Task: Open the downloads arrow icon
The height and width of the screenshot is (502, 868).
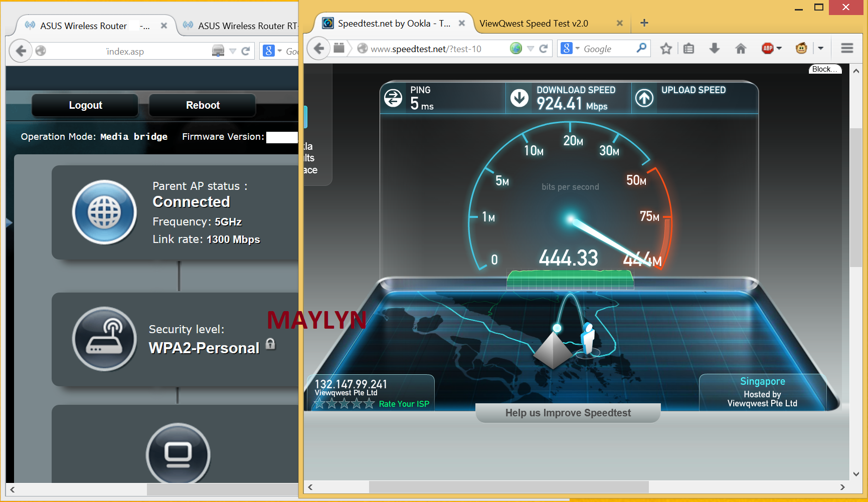Action: click(x=715, y=49)
